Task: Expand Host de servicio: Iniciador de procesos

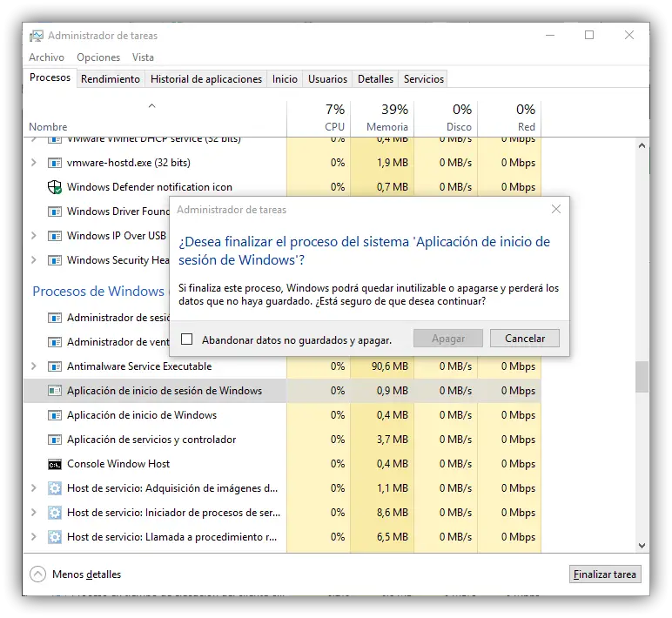Action: coord(34,513)
